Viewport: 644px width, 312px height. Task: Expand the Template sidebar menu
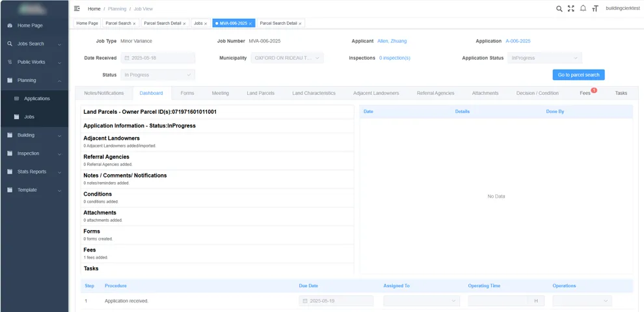pyautogui.click(x=60, y=191)
